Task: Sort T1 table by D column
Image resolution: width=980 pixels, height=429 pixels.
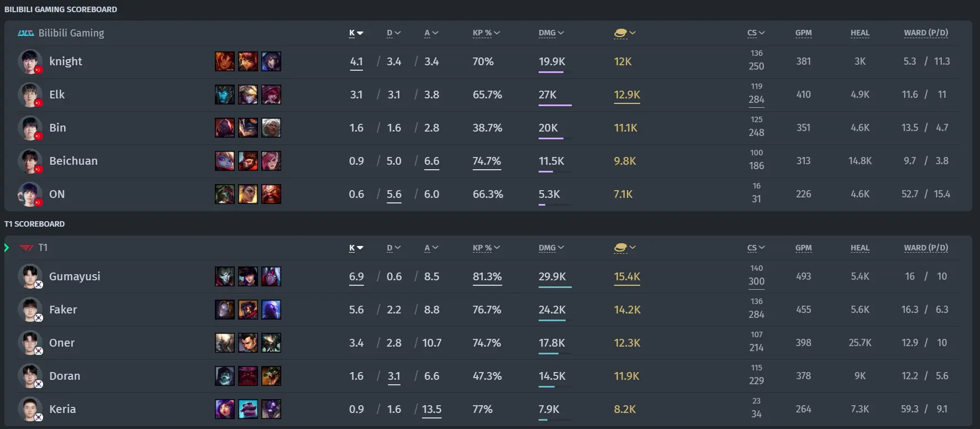Action: tap(394, 248)
